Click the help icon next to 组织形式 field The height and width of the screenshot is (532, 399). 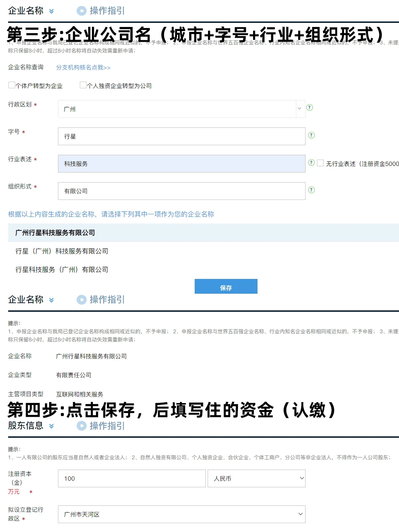pos(311,190)
